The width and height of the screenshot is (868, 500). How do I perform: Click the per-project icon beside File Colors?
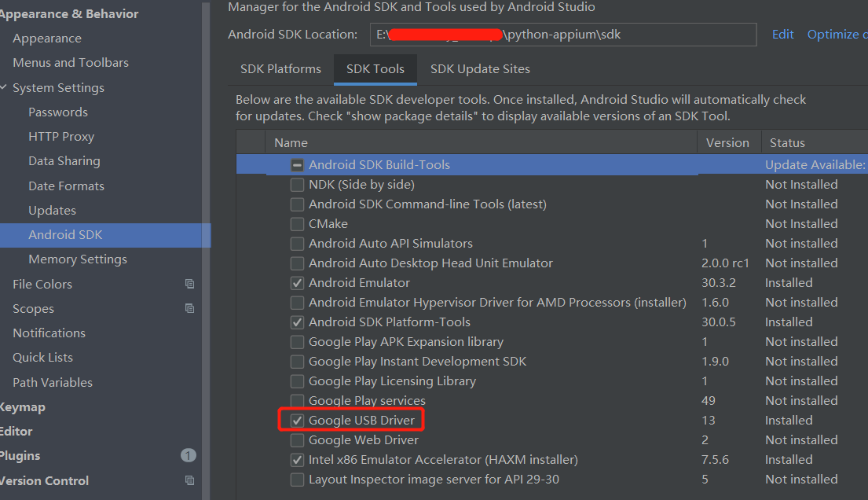tap(189, 284)
